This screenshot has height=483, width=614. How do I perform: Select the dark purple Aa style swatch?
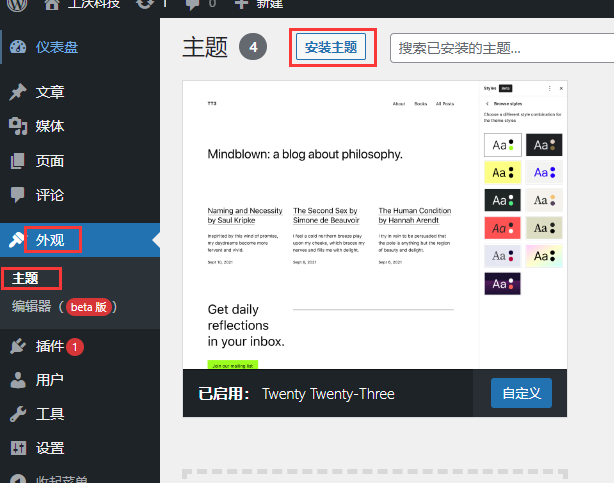pos(502,284)
